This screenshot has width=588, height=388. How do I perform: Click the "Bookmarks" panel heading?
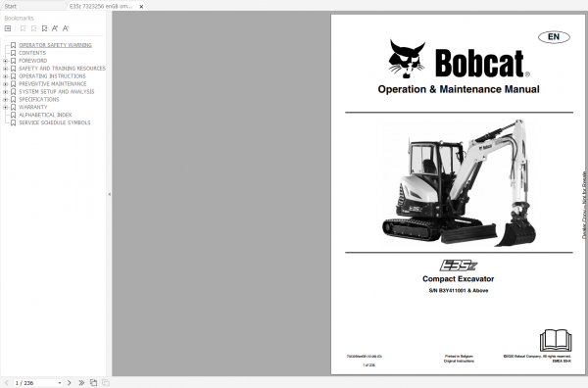click(x=19, y=18)
